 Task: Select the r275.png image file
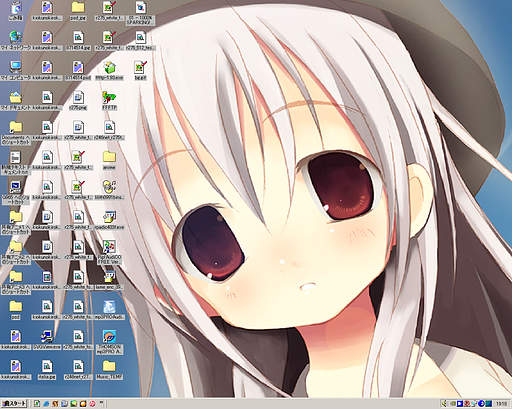point(78,100)
